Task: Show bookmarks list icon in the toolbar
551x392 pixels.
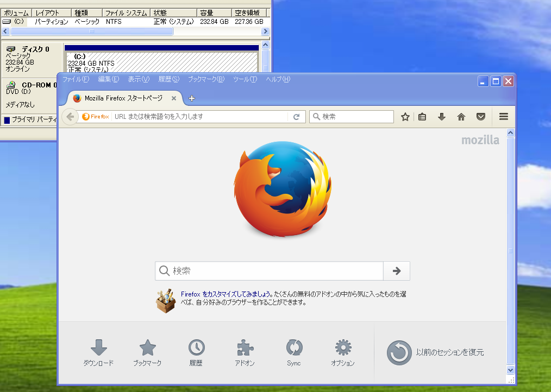Action: point(422,117)
